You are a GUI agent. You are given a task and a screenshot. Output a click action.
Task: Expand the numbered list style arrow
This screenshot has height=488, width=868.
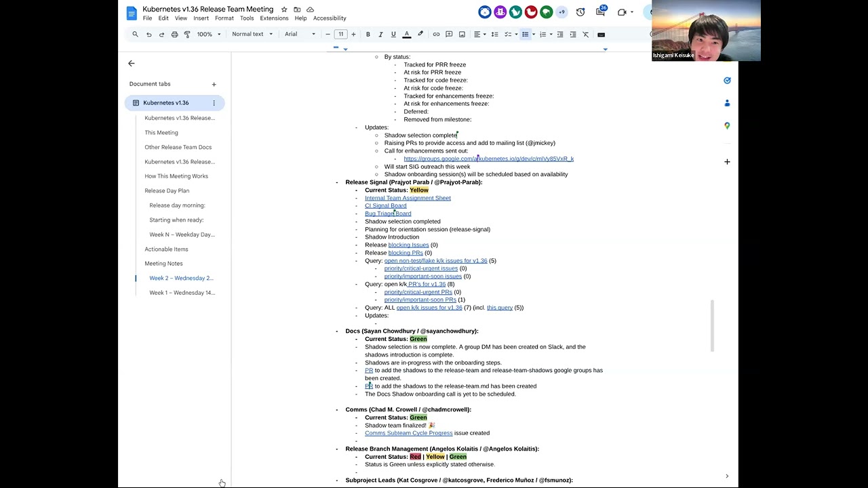coord(551,35)
